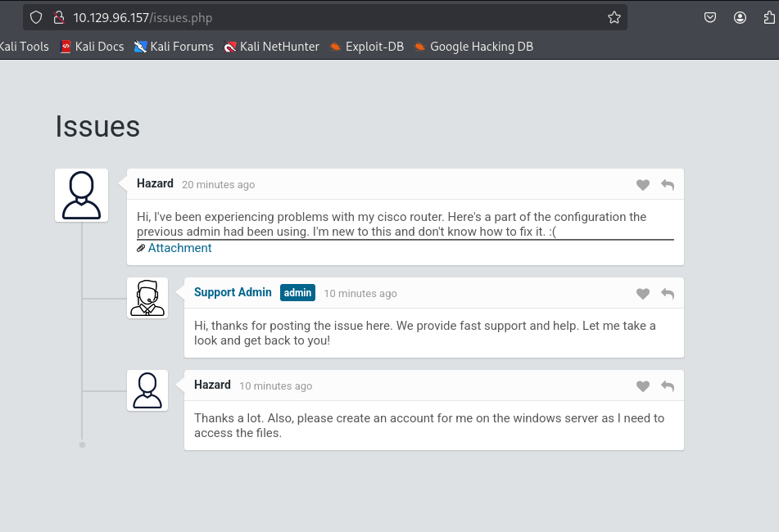Click the 'thanks for posting the issue' message
The height and width of the screenshot is (532, 779).
point(425,333)
